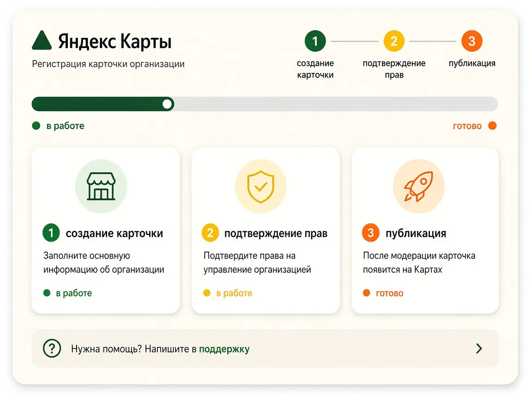Click the orange number 3 badge in the card

pyautogui.click(x=370, y=233)
